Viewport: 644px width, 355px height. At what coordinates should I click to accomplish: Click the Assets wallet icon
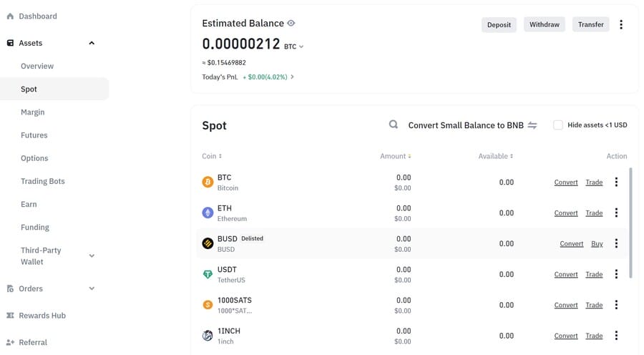tap(10, 43)
